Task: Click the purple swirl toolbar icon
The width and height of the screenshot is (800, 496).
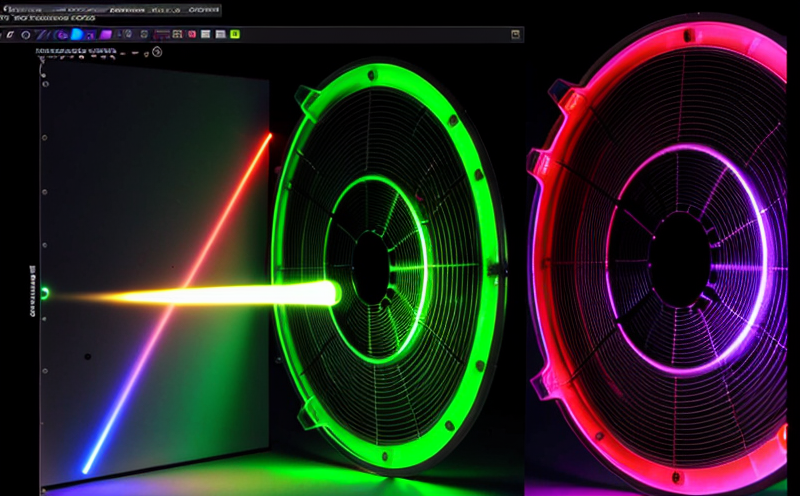Action: tap(60, 34)
